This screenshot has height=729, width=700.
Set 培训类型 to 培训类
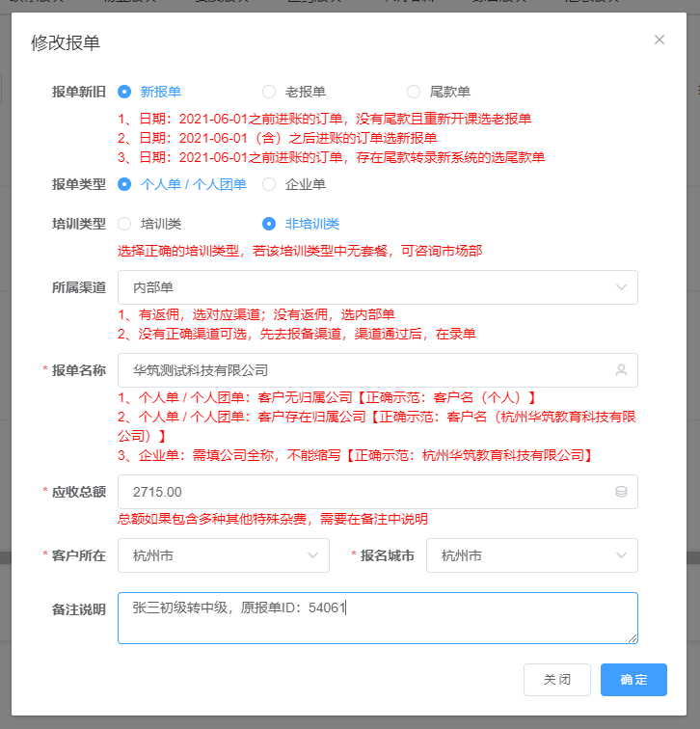tap(124, 224)
